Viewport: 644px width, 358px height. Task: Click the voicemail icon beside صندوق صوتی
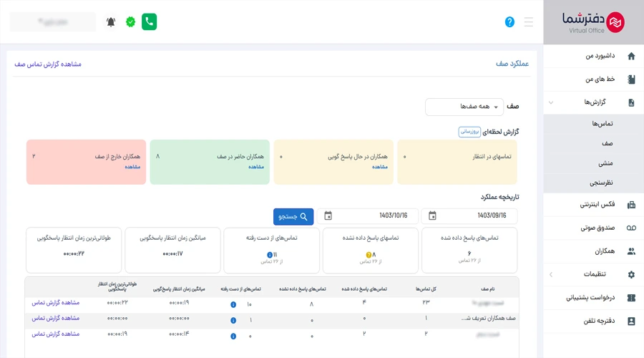(x=631, y=228)
